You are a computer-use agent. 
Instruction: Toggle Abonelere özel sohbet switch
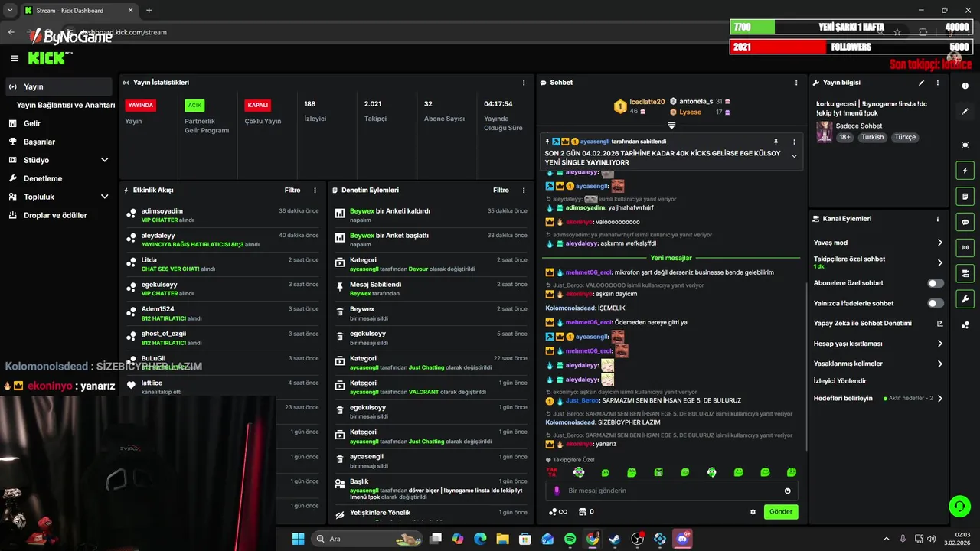936,283
